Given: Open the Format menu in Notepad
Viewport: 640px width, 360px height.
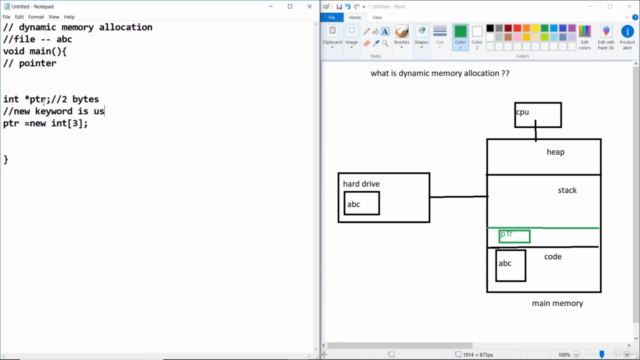Looking at the screenshot, I should [x=36, y=17].
